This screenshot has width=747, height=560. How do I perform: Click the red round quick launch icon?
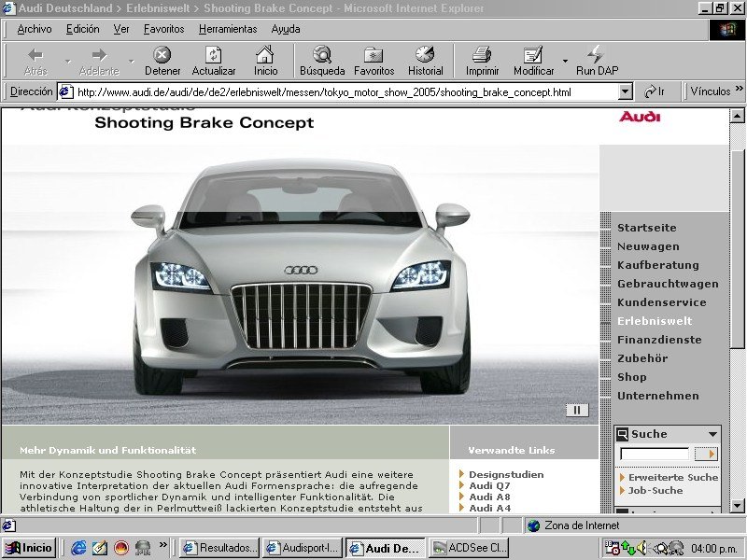(121, 548)
